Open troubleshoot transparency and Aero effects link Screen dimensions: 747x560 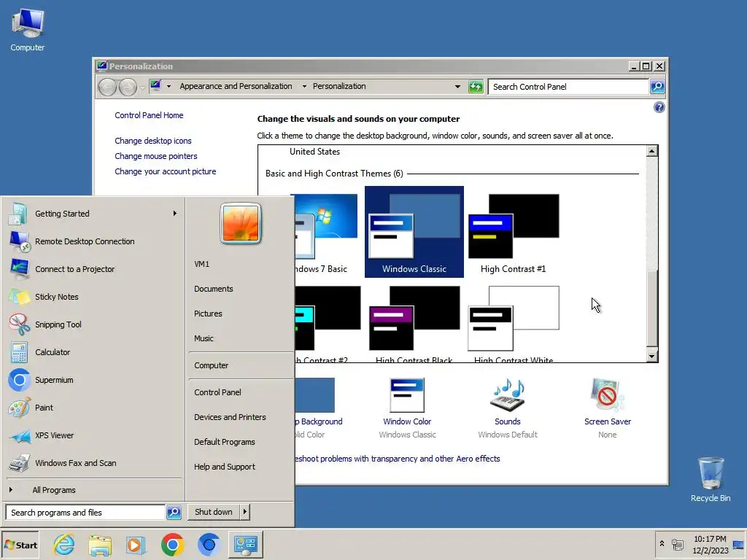[x=398, y=459]
